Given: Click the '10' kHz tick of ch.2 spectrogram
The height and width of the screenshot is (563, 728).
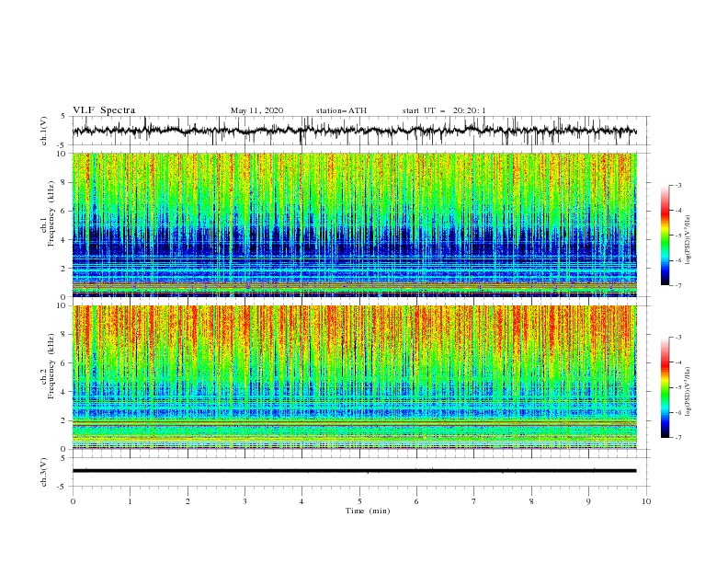Looking at the screenshot, I should click(62, 305).
